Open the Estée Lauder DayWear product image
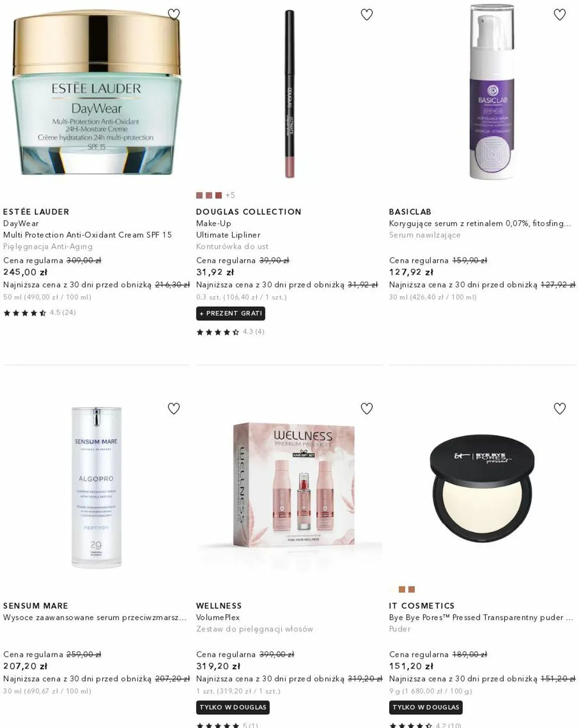Screen dimensions: 579x728 click(96, 93)
